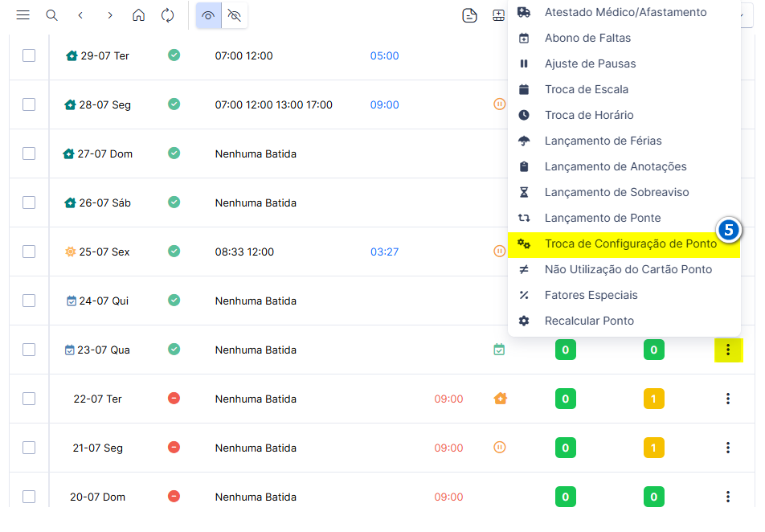The width and height of the screenshot is (765, 532).
Task: Open Fatores Especiais option
Action: point(624,295)
